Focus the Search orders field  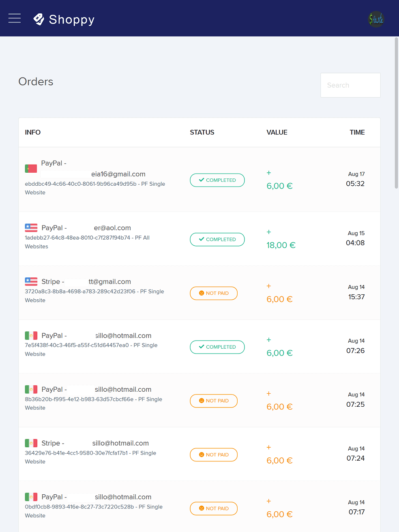350,85
